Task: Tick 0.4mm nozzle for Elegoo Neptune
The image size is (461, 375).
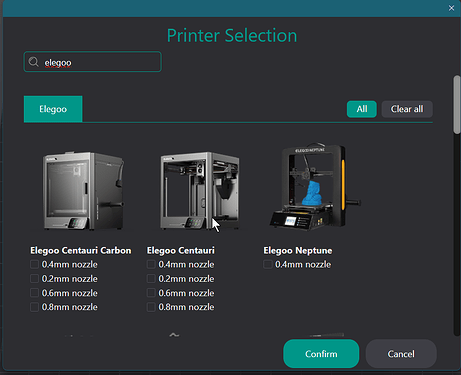Action: click(268, 264)
